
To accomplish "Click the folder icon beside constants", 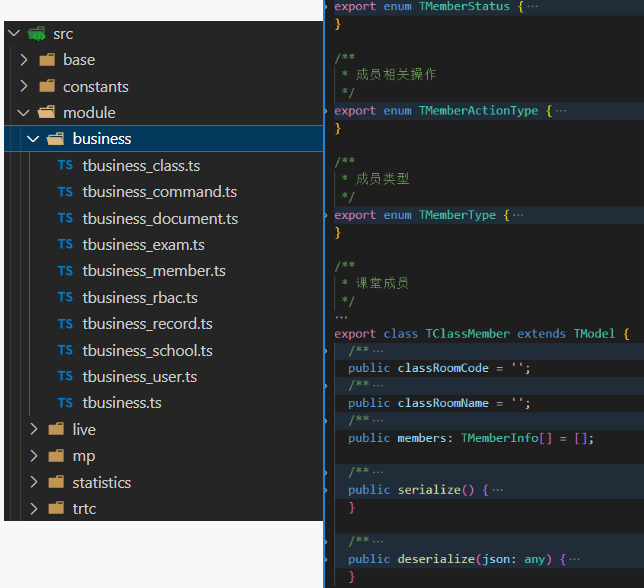I will tap(47, 87).
